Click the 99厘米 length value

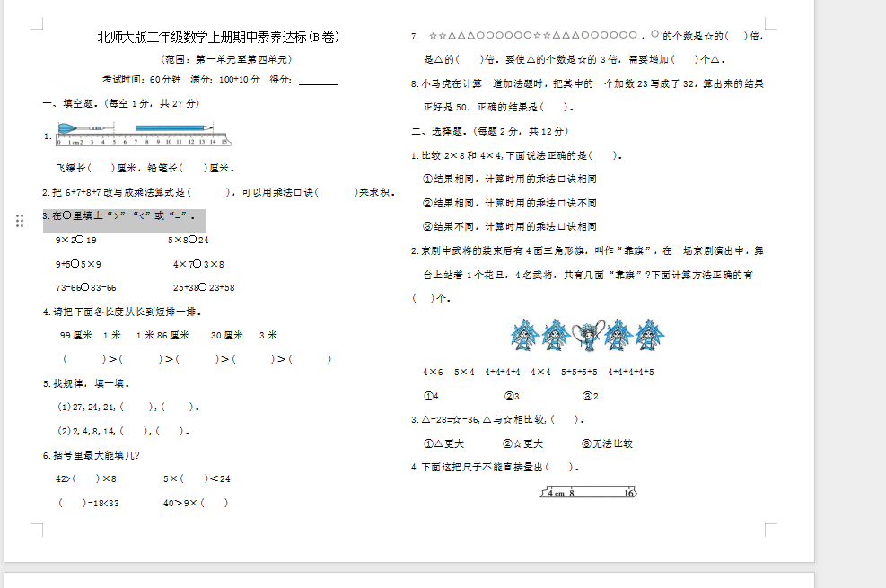pos(76,335)
